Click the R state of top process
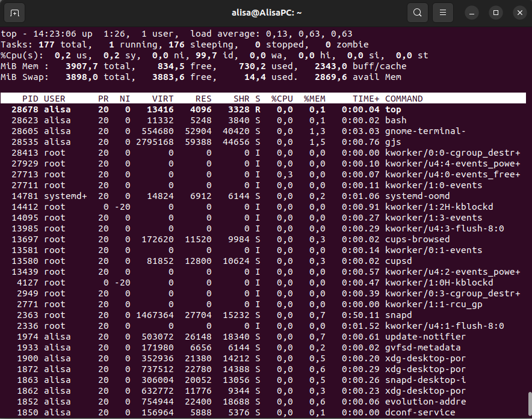 click(258, 109)
